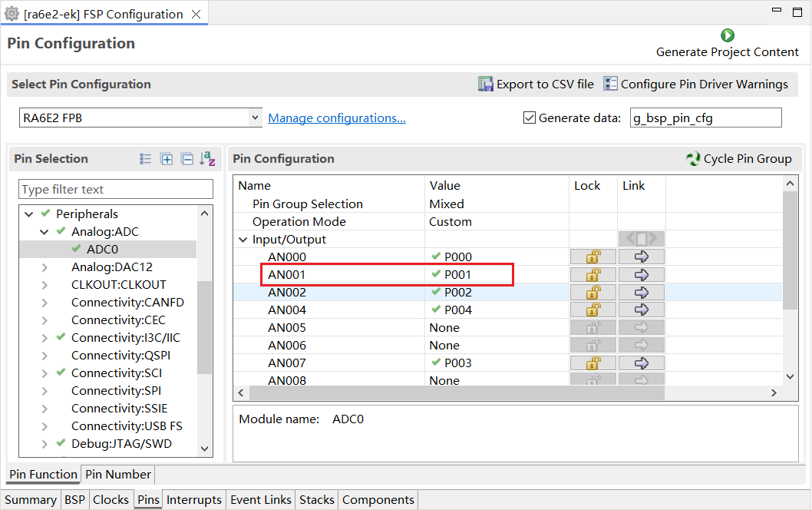Click link arrow for AN004 row

(x=641, y=310)
